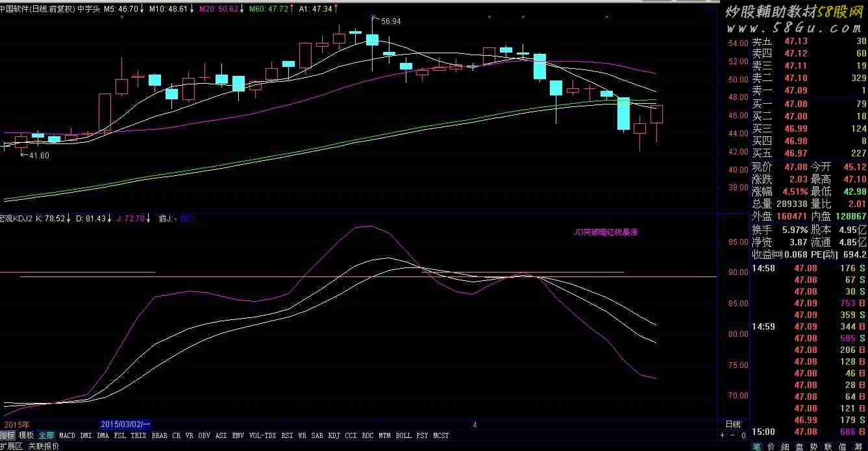
Task: Show the MTM indicator
Action: pos(384,435)
